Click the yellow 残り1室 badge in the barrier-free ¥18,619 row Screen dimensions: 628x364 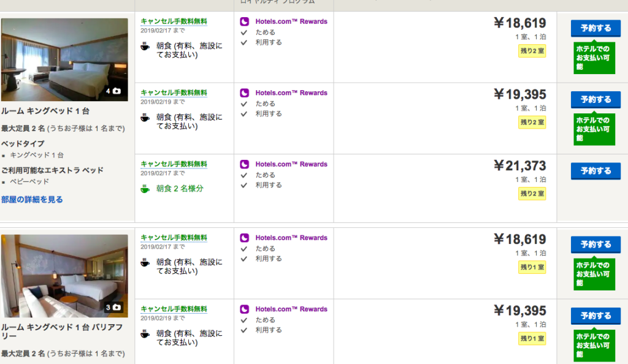(x=532, y=267)
